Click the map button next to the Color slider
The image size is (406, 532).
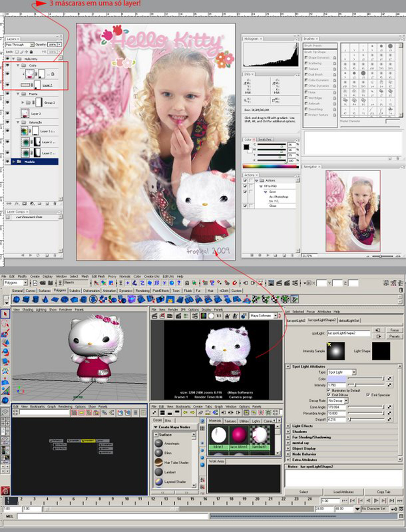pos(389,379)
